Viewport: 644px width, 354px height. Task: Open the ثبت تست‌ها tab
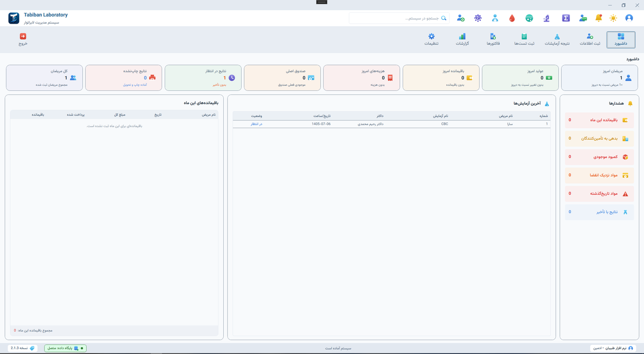coord(524,40)
